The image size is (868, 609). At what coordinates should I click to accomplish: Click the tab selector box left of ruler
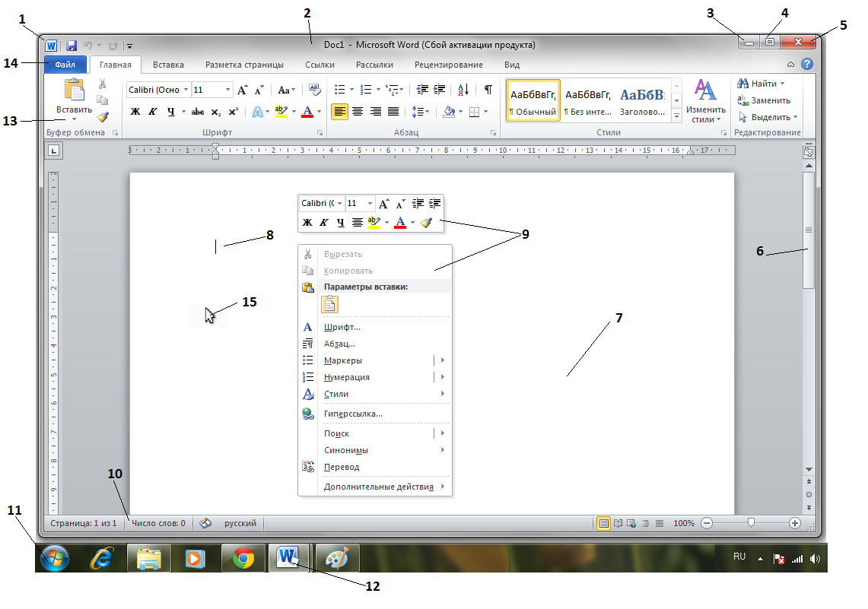tap(54, 151)
